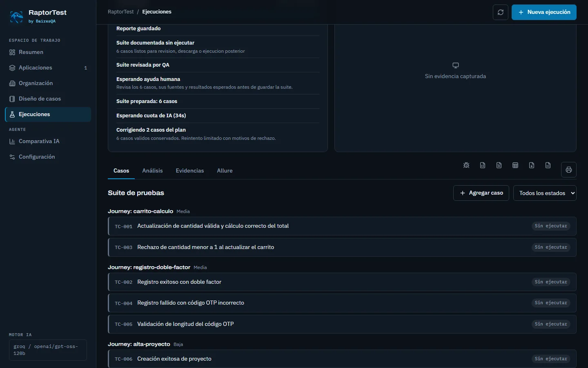
Task: Switch to the Análisis tab
Action: (152, 171)
